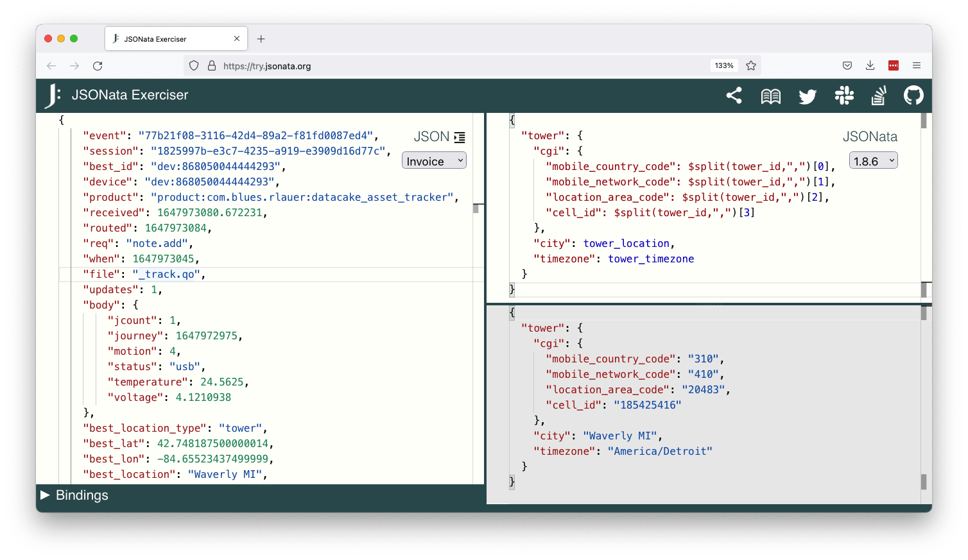
Task: Click the "session" value in JSON input
Action: coord(268,151)
